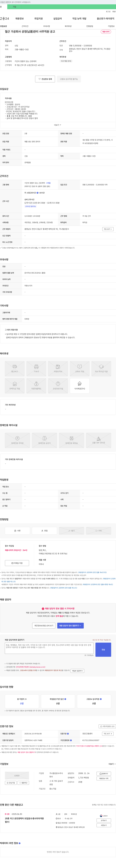Image resolution: width=116 pixels, height=868 pixels.
Task: Open the 취업지원 menu
Action: coord(38,19)
